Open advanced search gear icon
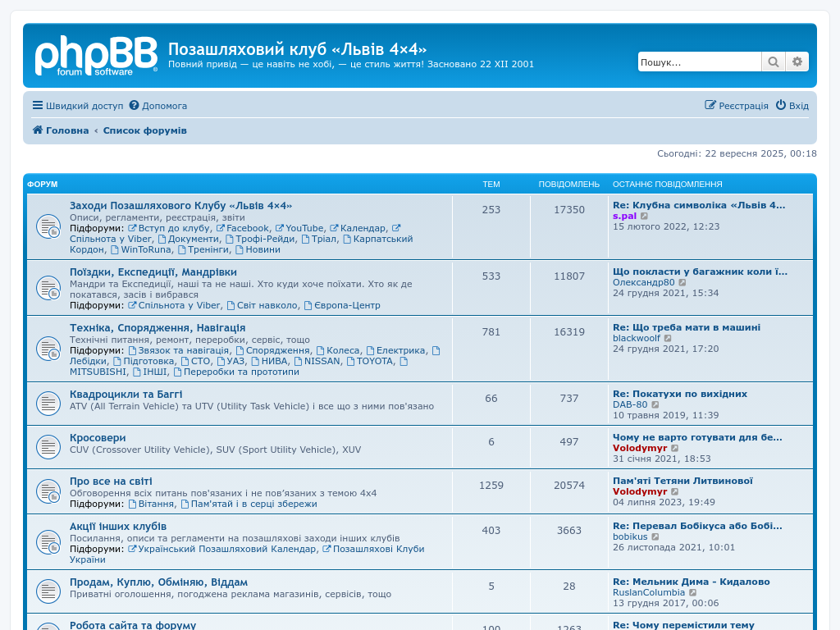This screenshot has width=840, height=630. coord(797,62)
